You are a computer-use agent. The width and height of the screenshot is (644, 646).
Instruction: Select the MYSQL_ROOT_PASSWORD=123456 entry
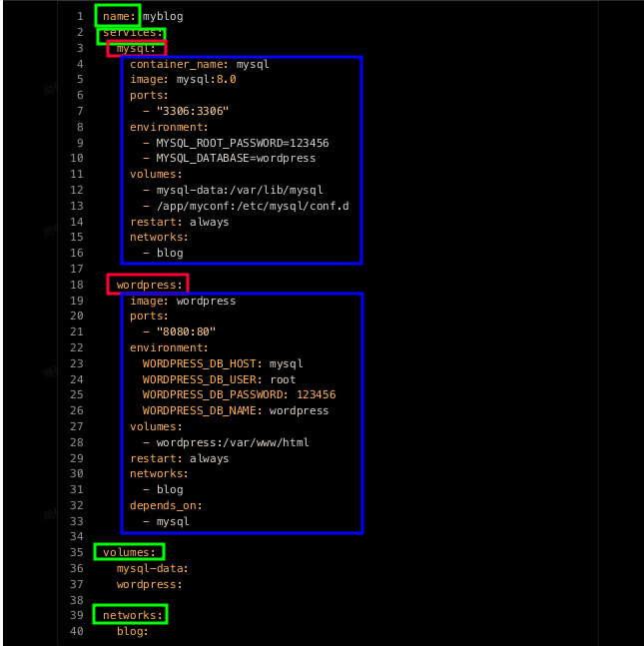click(x=243, y=143)
